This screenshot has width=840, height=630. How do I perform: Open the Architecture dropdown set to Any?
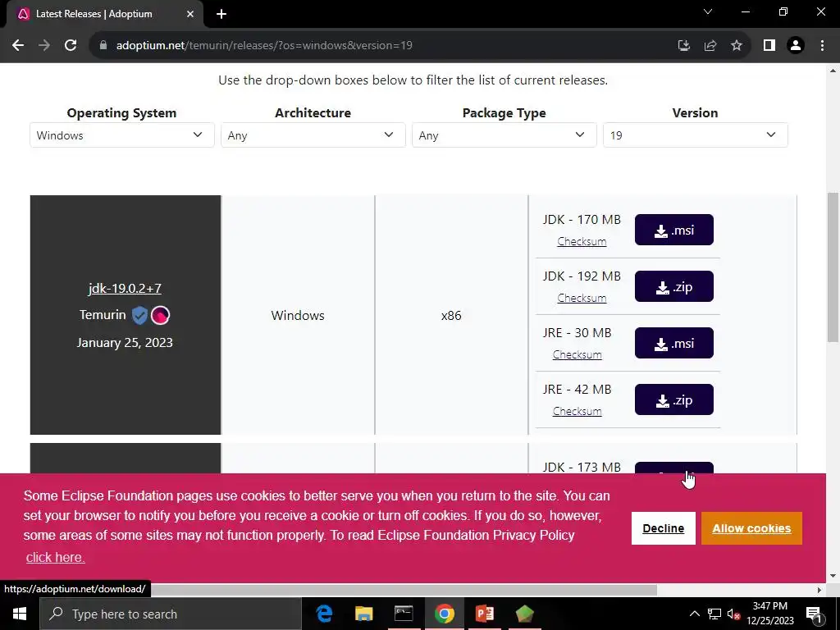pos(313,135)
